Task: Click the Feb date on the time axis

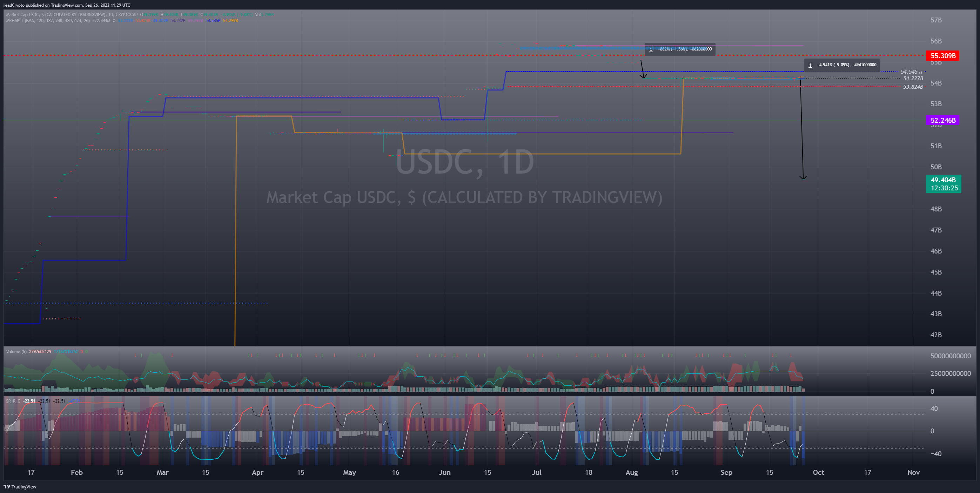Action: [x=77, y=472]
